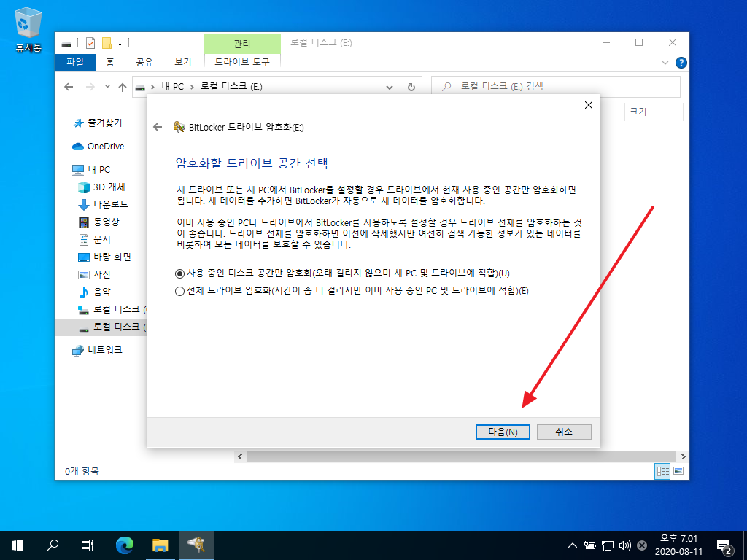The width and height of the screenshot is (747, 560).
Task: Open the notification center icon
Action: point(724,546)
